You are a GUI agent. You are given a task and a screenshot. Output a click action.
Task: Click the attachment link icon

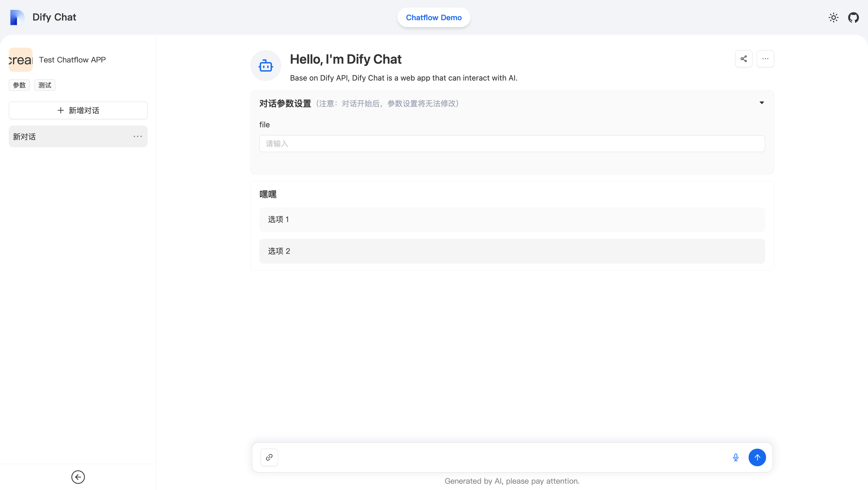click(x=269, y=457)
